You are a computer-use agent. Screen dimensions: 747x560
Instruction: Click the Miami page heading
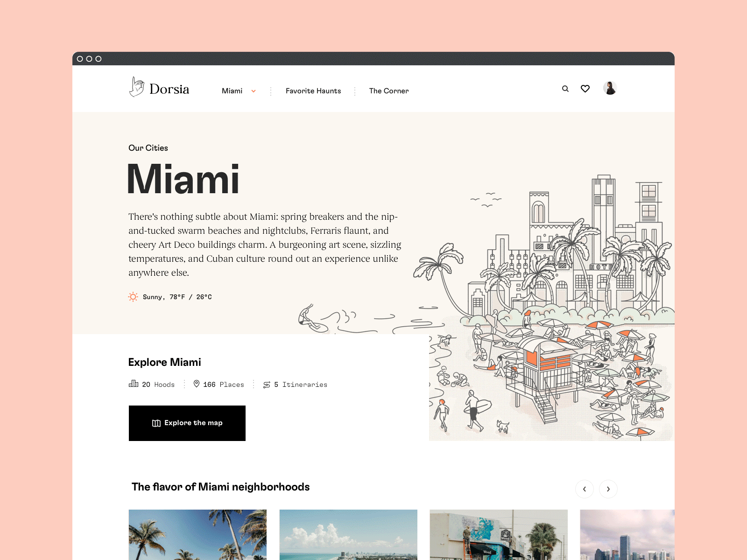pyautogui.click(x=183, y=179)
